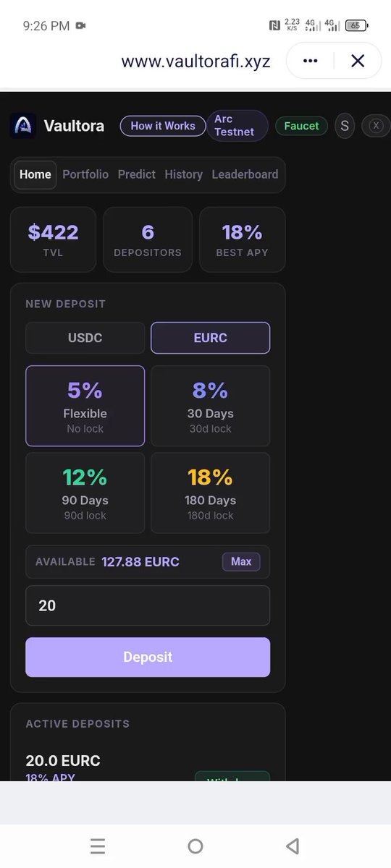The width and height of the screenshot is (391, 868).
Task: Tap the round X icon in header
Action: (x=376, y=126)
